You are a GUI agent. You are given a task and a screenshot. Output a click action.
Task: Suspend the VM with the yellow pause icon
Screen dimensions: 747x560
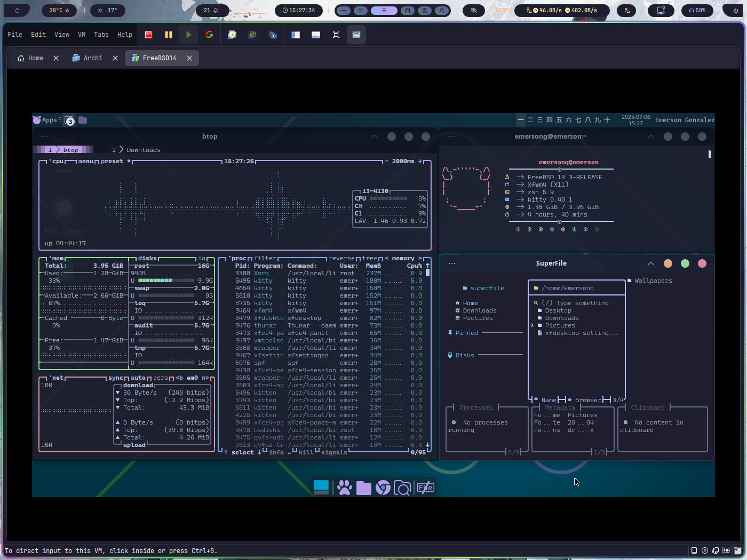pos(169,35)
